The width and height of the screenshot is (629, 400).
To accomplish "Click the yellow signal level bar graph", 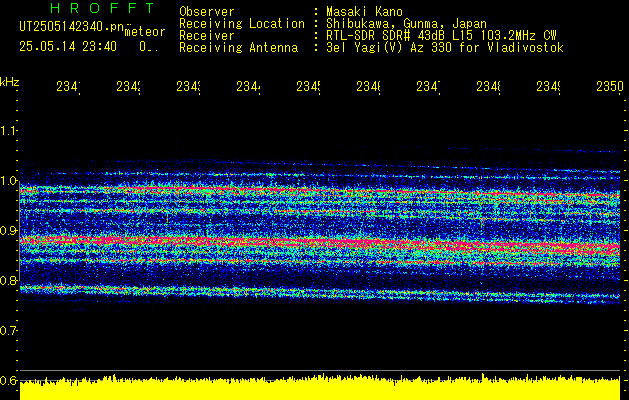I will pos(320,389).
